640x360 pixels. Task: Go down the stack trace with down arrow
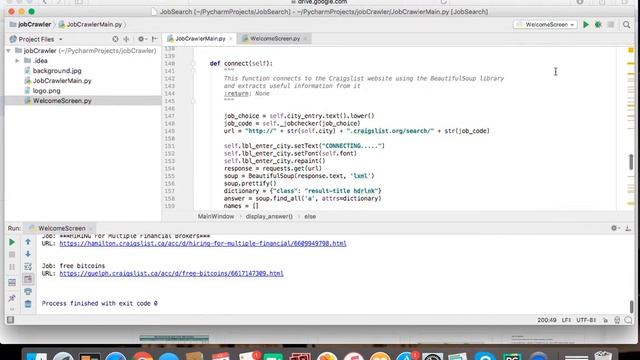pos(28,254)
